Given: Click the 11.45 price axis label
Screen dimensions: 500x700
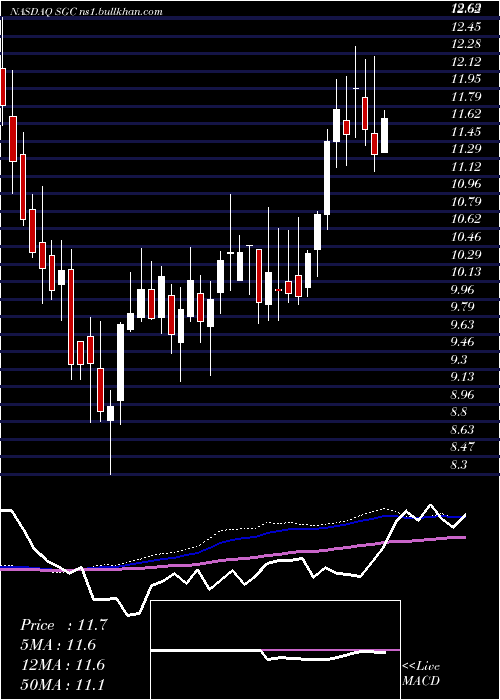Looking at the screenshot, I should (x=466, y=132).
